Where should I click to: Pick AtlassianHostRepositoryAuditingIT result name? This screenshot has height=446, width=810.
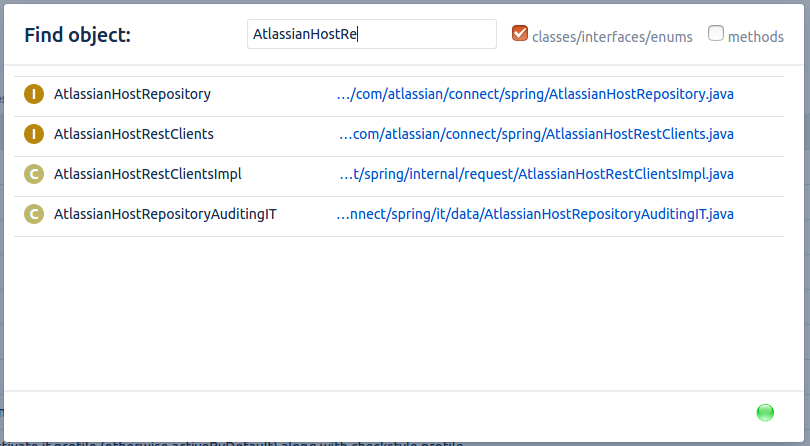(165, 214)
